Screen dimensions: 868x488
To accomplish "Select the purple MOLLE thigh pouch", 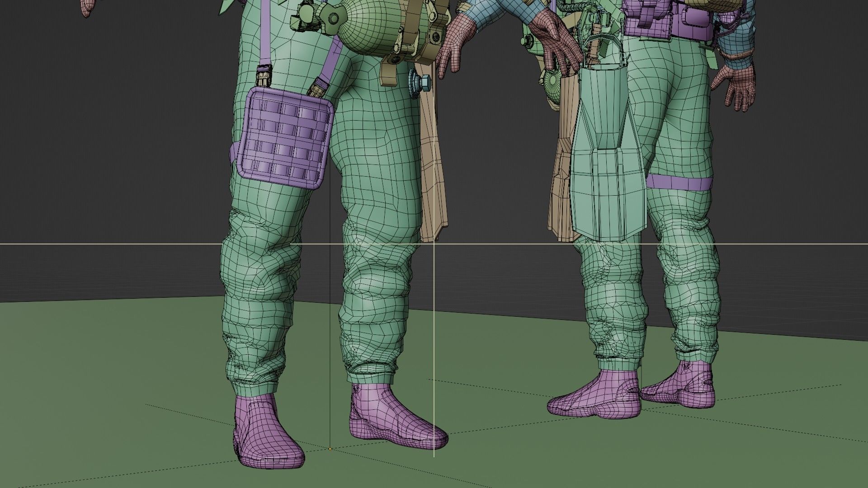I will 285,138.
